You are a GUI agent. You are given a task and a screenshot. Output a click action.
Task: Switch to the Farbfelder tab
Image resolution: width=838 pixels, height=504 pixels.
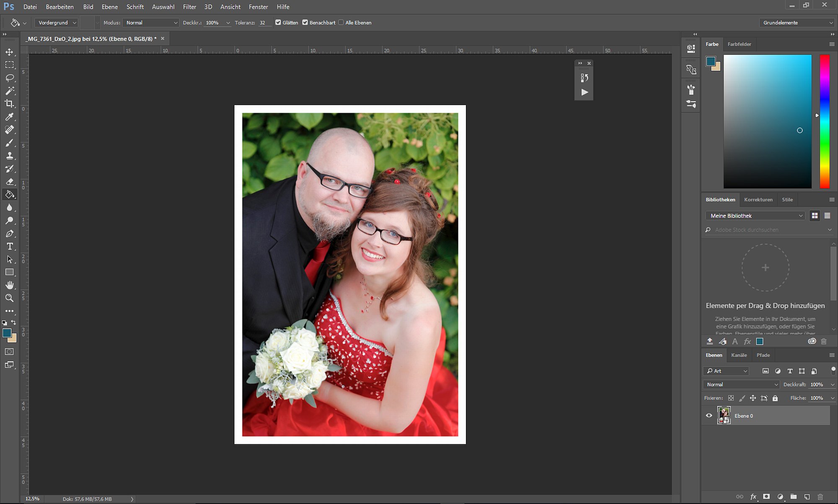tap(739, 44)
